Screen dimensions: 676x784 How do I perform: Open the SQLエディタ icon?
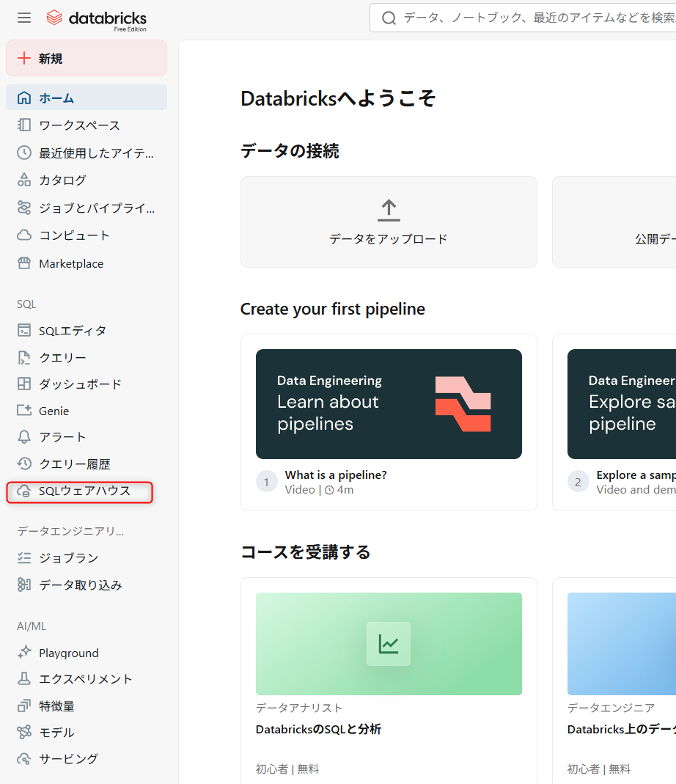[25, 331]
